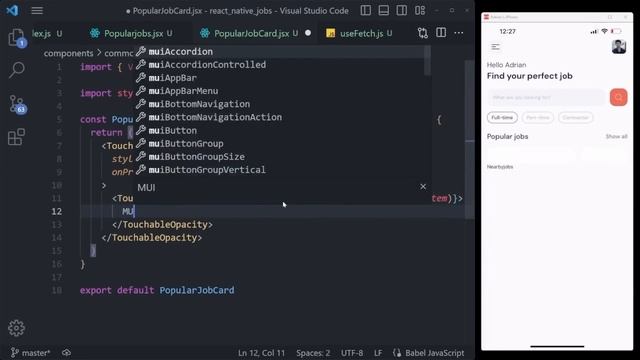Toggle primary side bar layout icon
This screenshot has height=360, width=640.
365,11
